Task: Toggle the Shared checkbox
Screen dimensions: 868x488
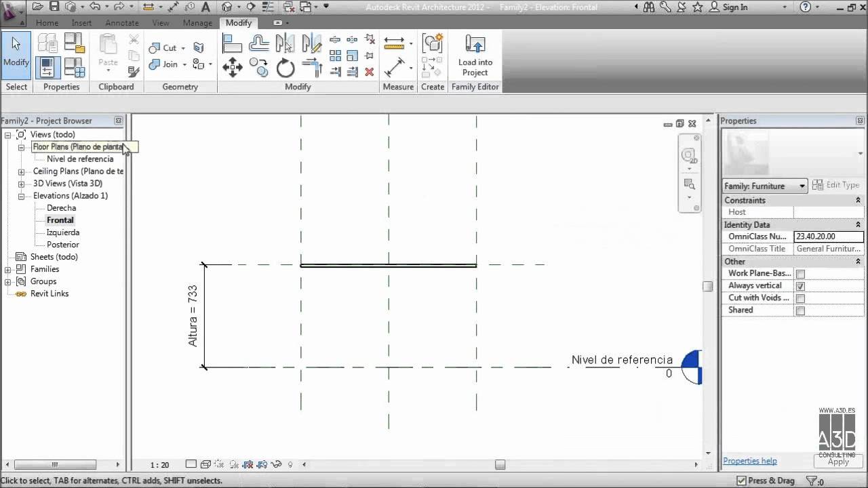Action: tap(800, 310)
